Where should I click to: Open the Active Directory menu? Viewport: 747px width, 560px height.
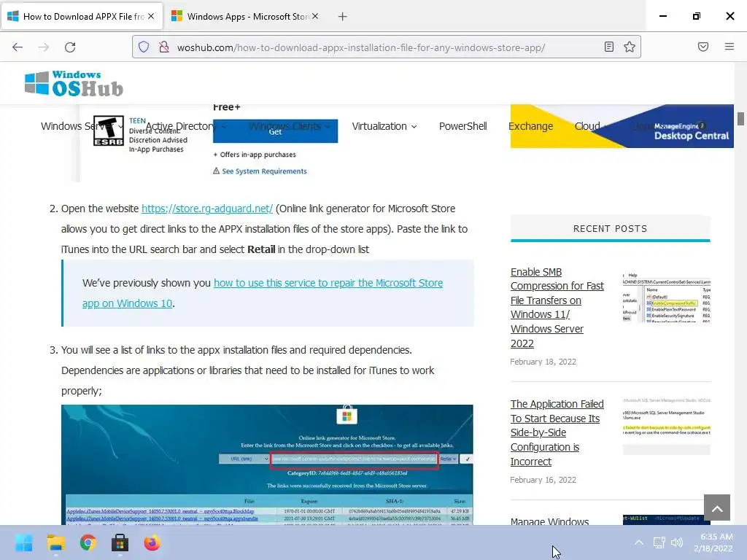[186, 126]
